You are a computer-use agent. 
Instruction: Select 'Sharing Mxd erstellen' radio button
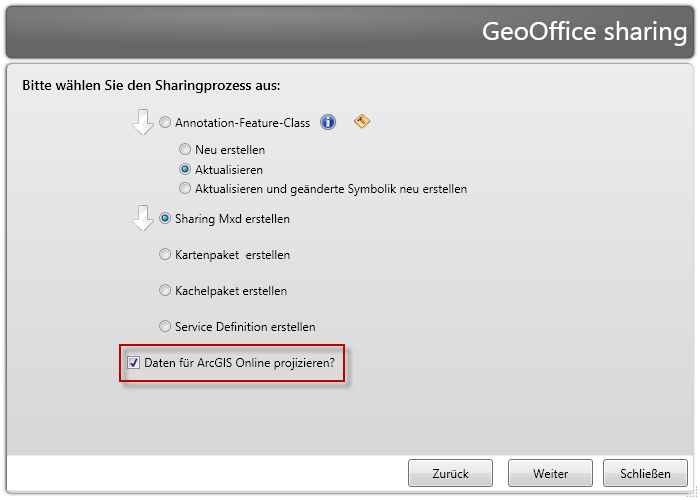point(165,218)
